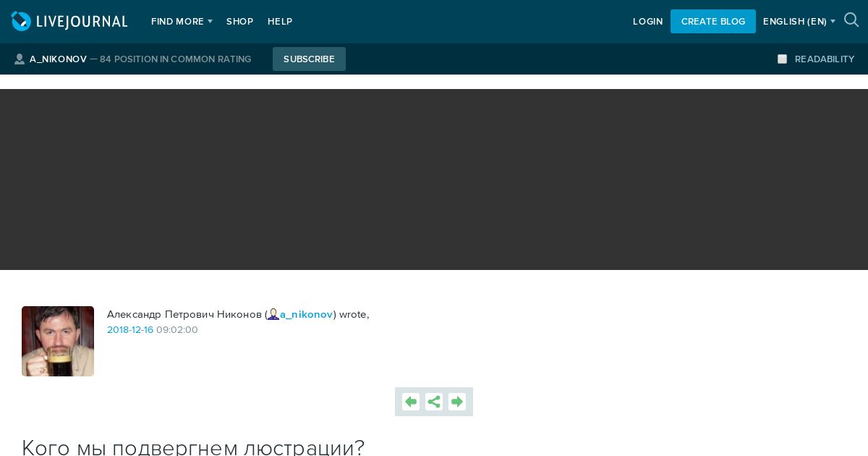Open the LiveJournal logo home link
This screenshot has width=868, height=456.
coord(69,22)
